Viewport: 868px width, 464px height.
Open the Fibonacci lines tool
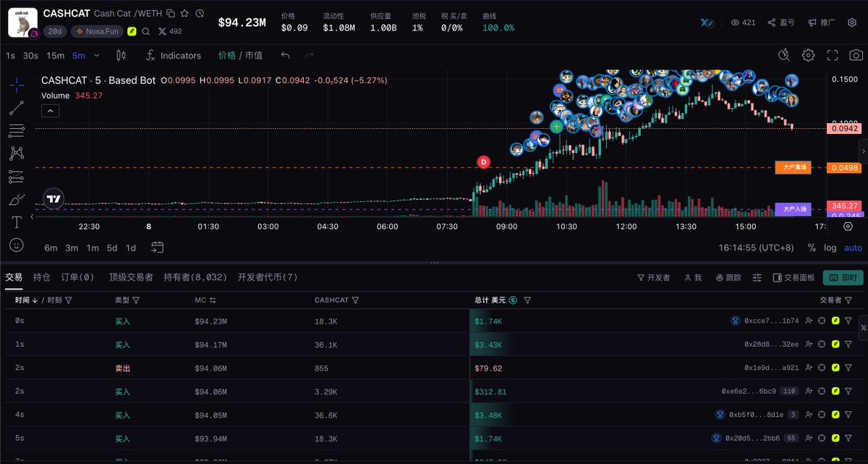pyautogui.click(x=16, y=130)
